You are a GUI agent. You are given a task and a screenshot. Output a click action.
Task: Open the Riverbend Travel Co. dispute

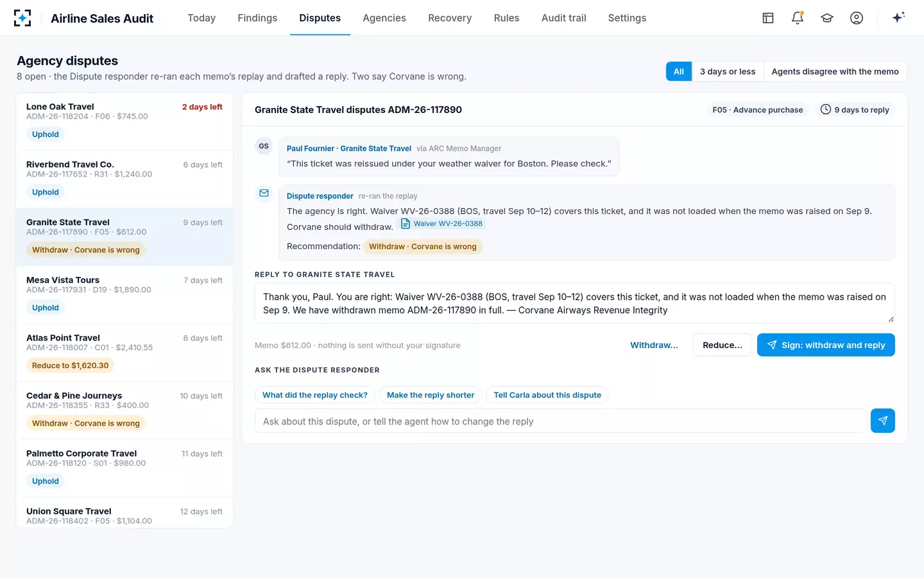click(x=124, y=179)
